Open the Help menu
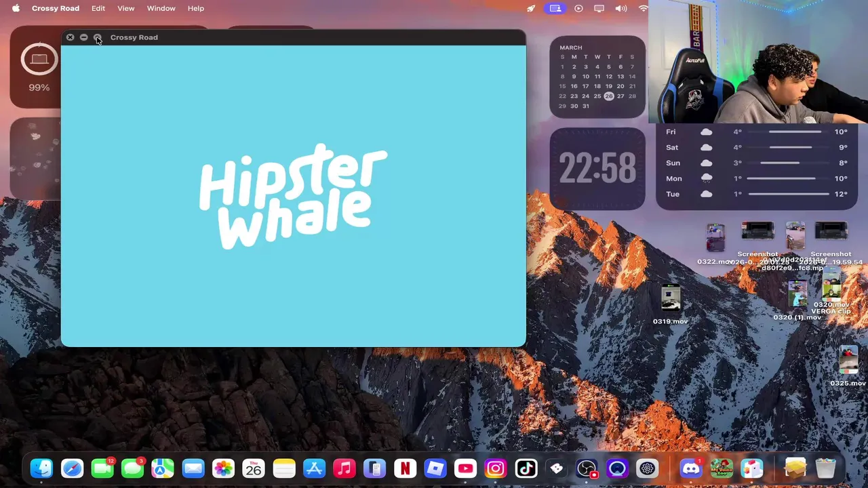868x488 pixels. pyautogui.click(x=196, y=8)
